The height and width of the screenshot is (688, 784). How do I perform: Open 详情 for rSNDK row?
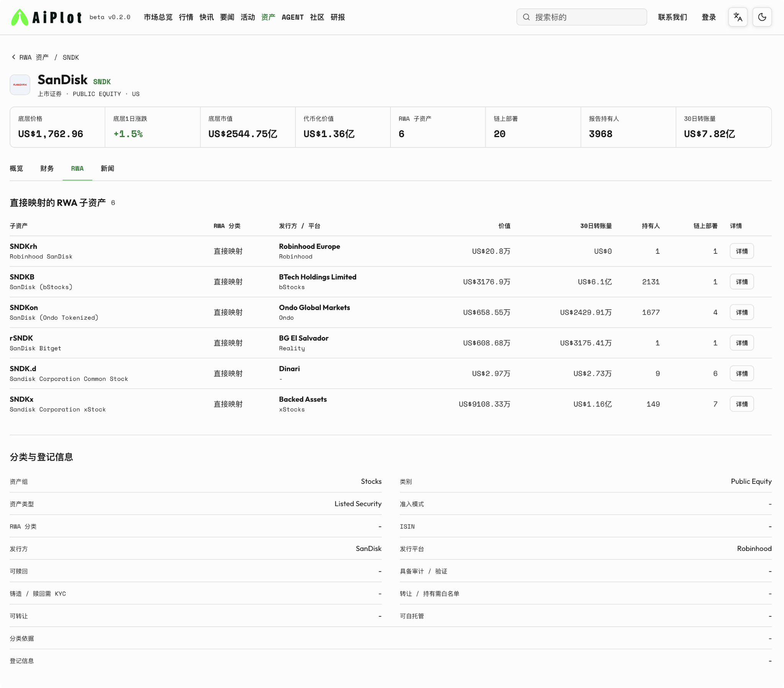(x=742, y=343)
